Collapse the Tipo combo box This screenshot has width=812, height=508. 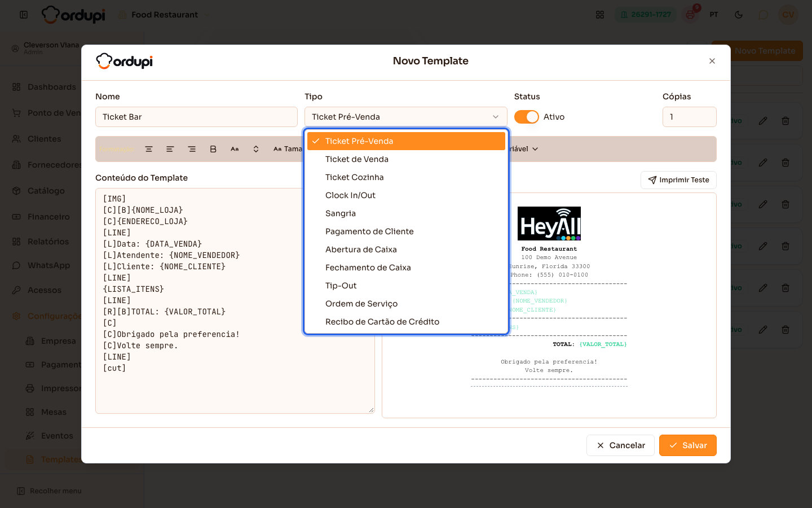coord(406,117)
